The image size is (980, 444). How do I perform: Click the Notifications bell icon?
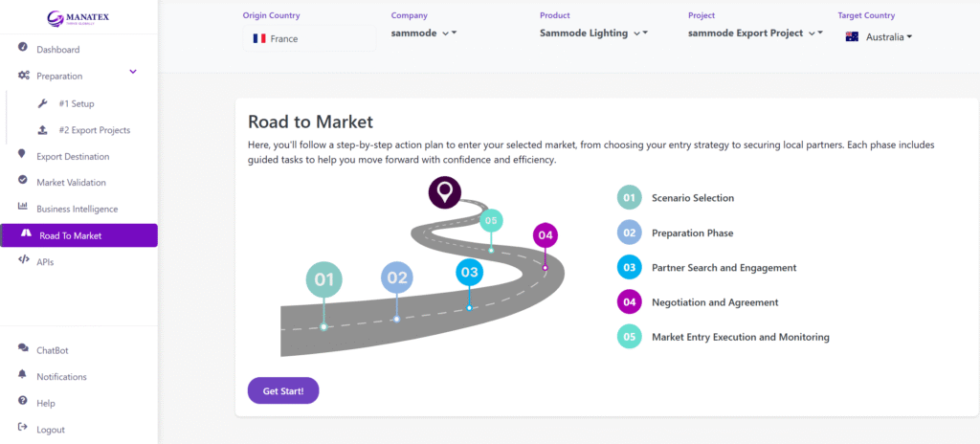[23, 376]
